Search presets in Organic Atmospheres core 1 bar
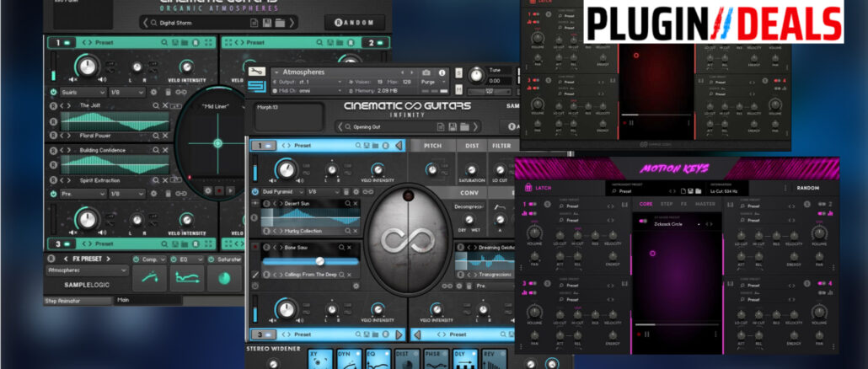This screenshot has height=369, width=868. 164,43
